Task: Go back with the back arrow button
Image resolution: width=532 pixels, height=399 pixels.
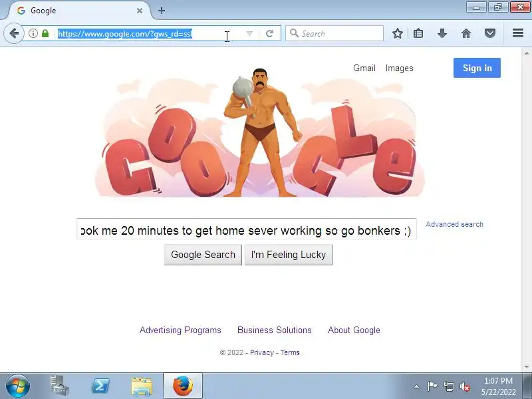Action: tap(14, 33)
